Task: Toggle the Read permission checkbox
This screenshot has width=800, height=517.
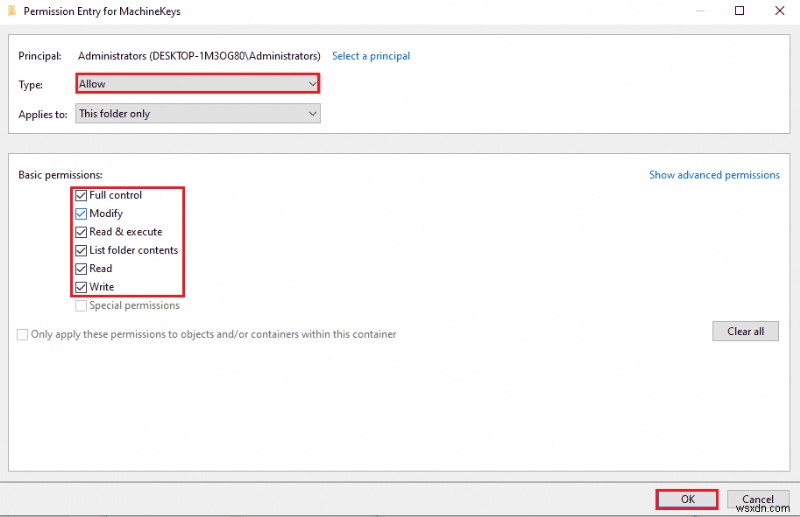Action: point(81,269)
